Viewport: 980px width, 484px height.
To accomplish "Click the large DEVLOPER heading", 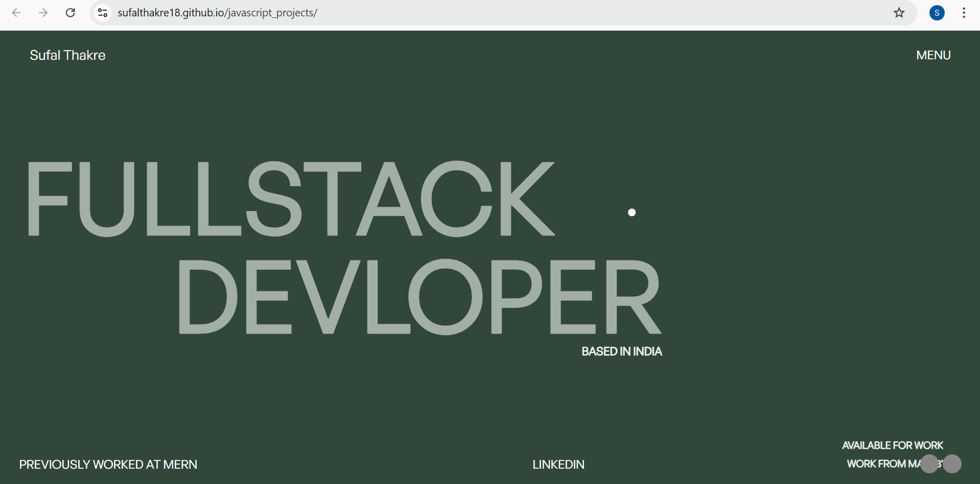I will pos(419,296).
